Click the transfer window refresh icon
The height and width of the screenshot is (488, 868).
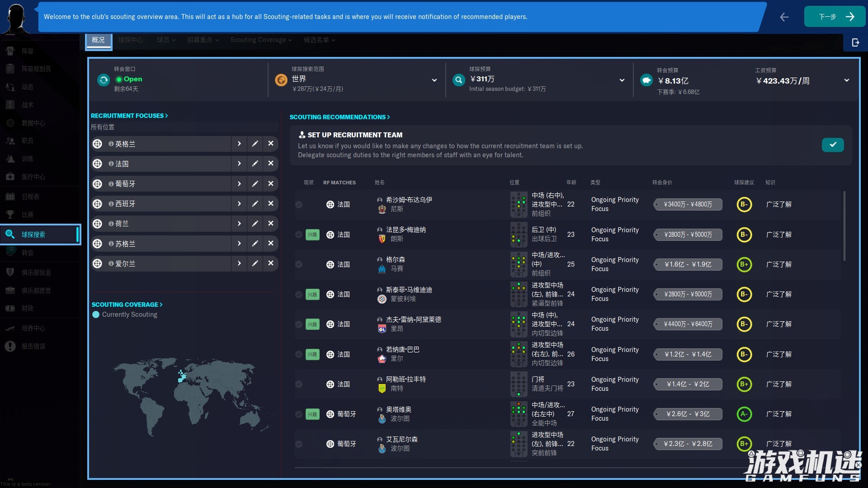tap(104, 80)
